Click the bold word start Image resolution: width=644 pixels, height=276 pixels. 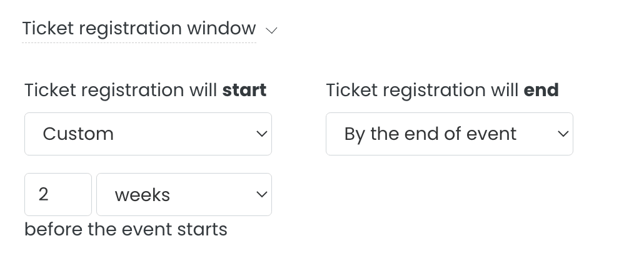coord(244,91)
